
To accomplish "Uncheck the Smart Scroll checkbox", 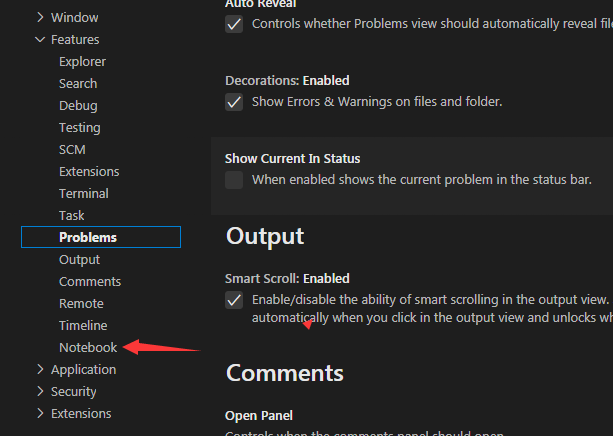I will pyautogui.click(x=234, y=300).
